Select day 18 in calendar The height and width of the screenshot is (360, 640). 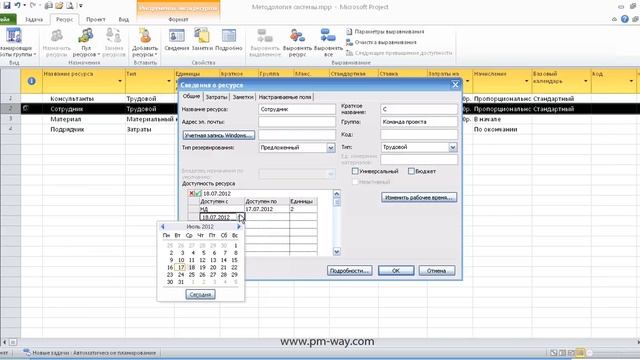click(192, 267)
